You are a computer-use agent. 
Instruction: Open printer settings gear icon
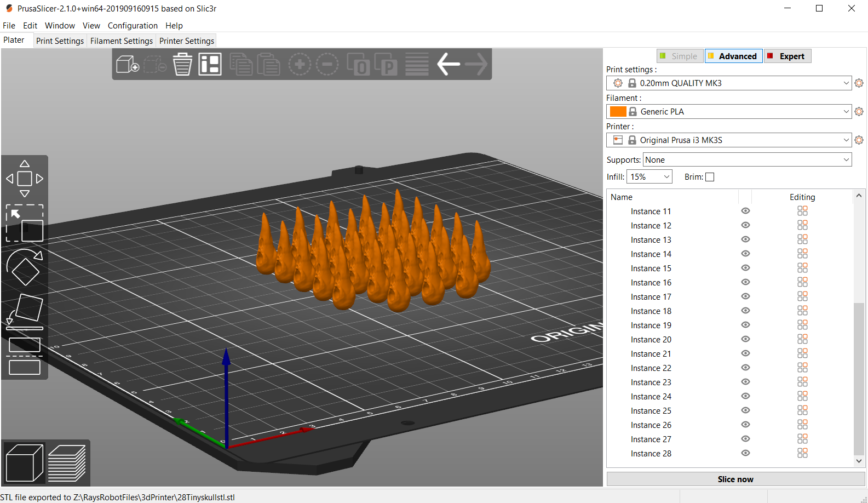tap(859, 140)
